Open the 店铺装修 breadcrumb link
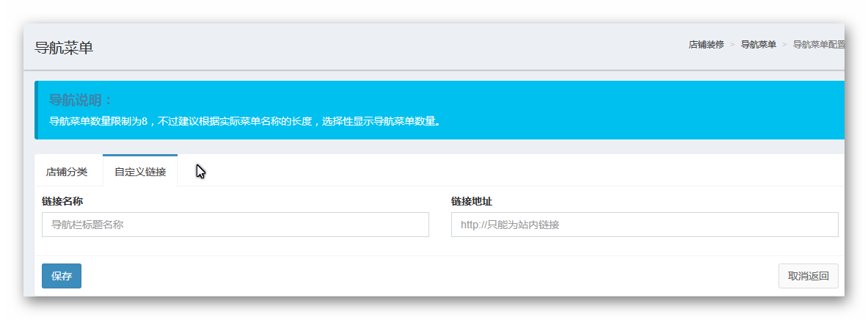This screenshot has width=868, height=320. [706, 45]
